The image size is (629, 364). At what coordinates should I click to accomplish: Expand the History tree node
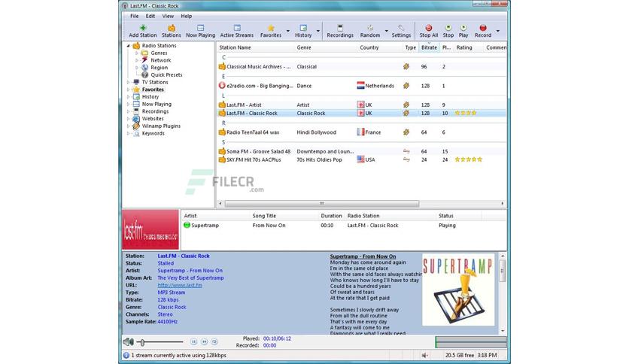pos(129,96)
